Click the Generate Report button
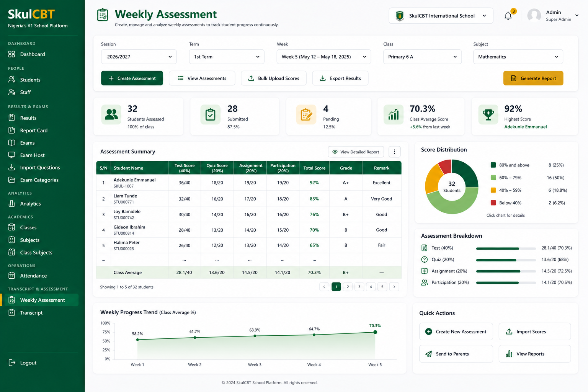588x392 pixels. click(533, 78)
